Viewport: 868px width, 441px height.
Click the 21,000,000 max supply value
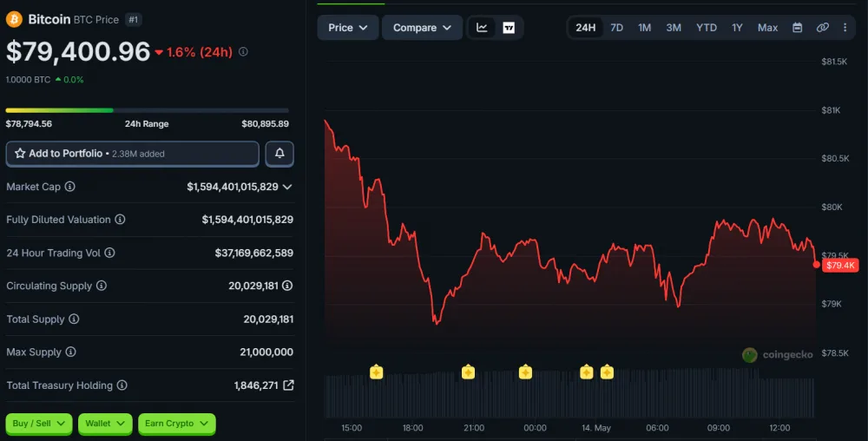point(266,352)
